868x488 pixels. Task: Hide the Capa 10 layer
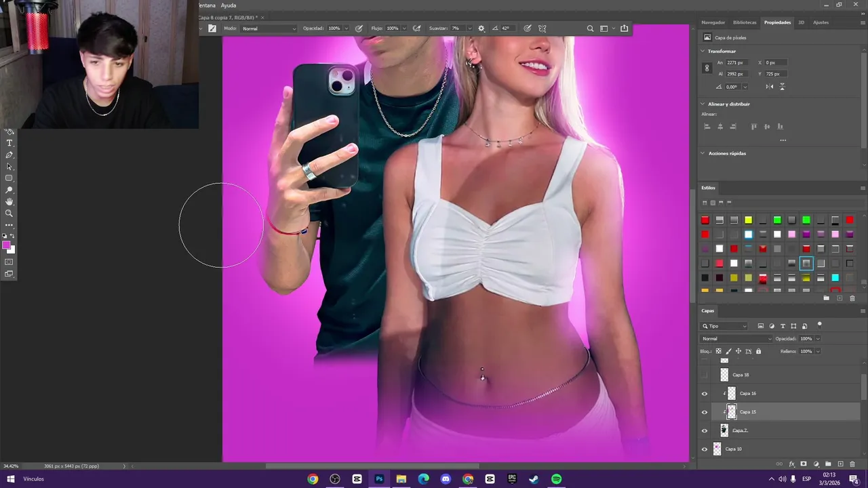click(705, 449)
